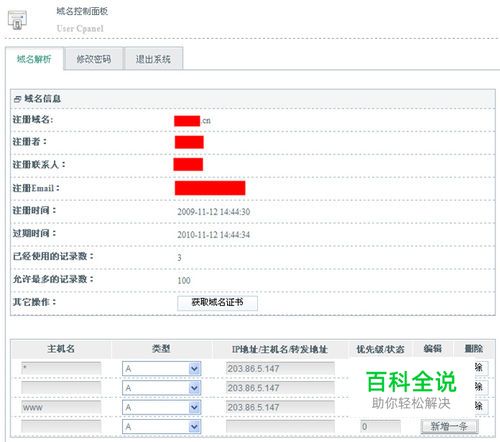Click the 新增一条 button

pos(449,426)
